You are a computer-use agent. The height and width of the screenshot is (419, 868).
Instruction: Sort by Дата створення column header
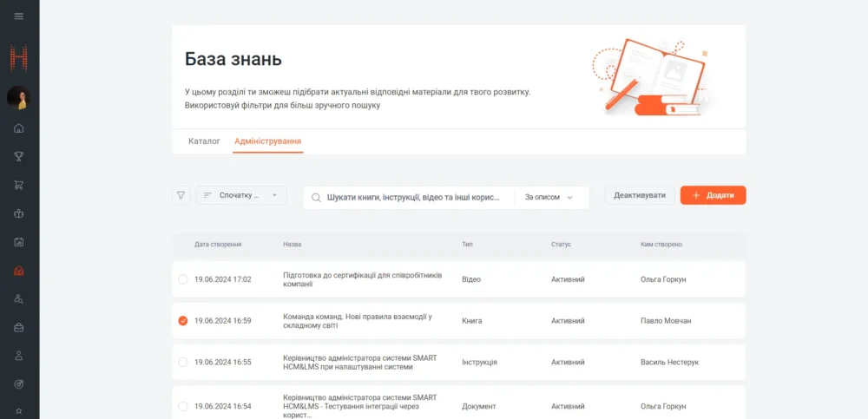point(218,245)
